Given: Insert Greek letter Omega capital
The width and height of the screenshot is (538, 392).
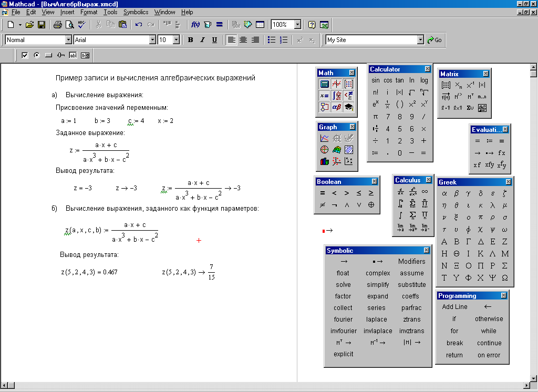Looking at the screenshot, I should point(505,277).
